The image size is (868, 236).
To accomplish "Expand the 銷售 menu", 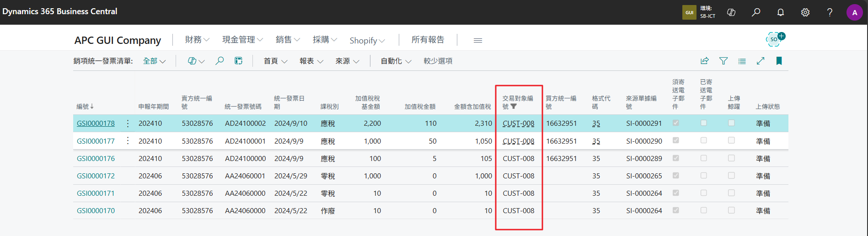I will click(x=288, y=40).
